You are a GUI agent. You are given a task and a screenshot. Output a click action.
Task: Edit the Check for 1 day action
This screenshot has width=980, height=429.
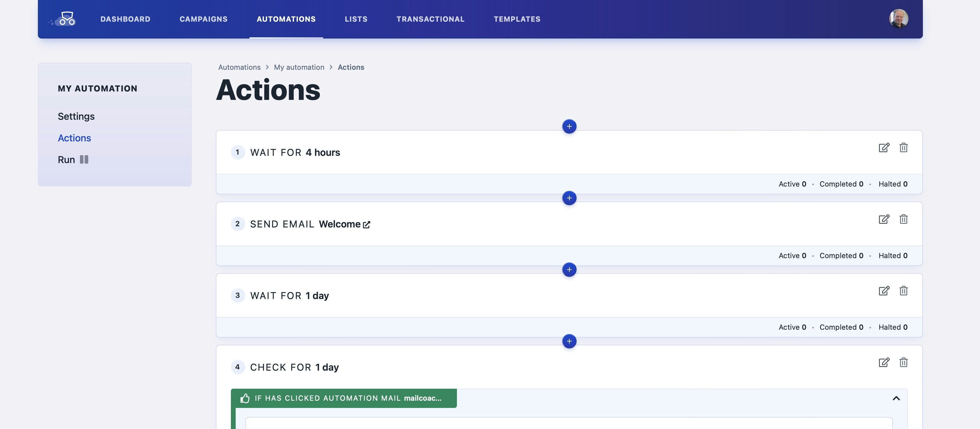884,363
